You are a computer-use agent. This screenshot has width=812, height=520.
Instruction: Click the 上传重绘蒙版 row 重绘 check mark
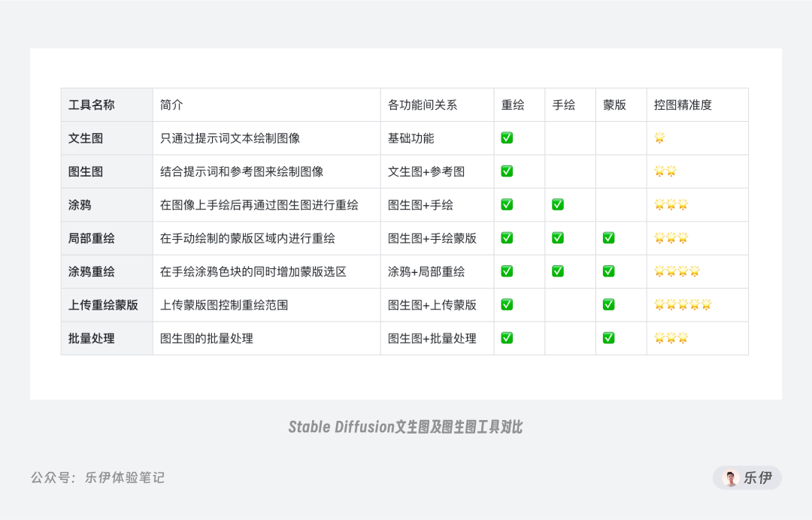pos(507,305)
